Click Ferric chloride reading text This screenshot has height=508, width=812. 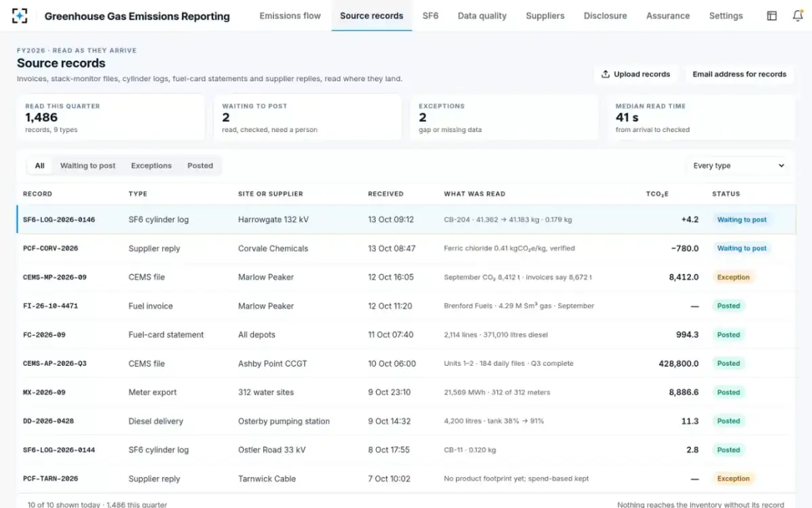[510, 249]
